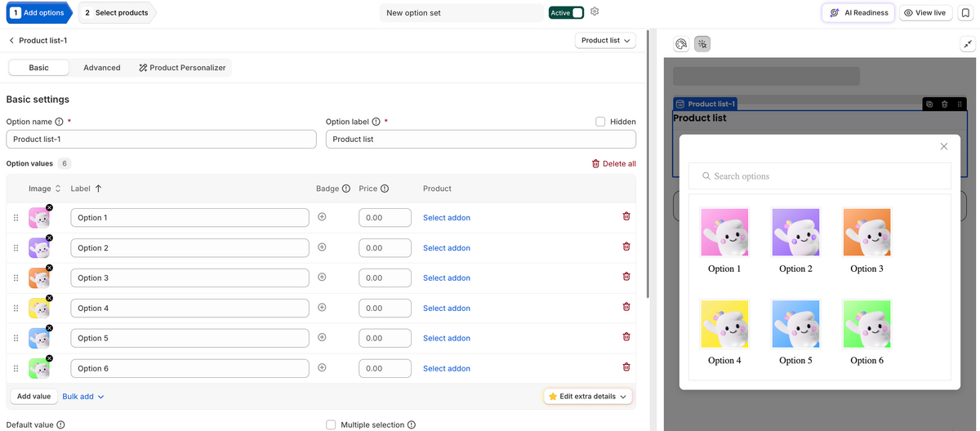Remove Option 6 with trash icon
Viewport: 980px width, 431px height.
[x=626, y=367]
